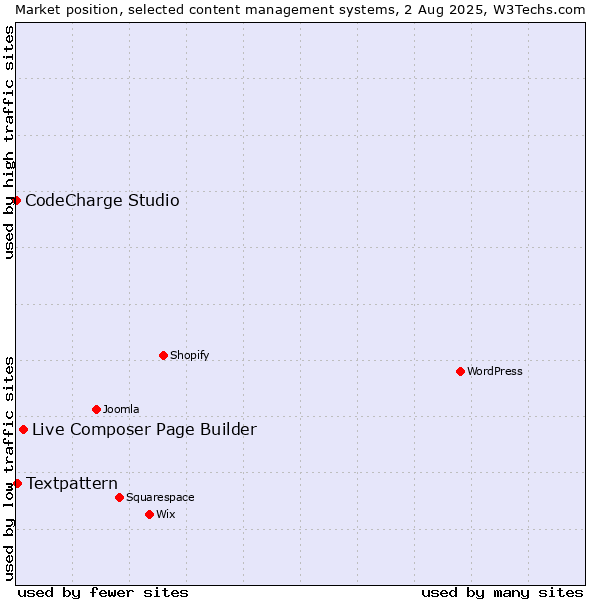600x600 pixels.
Task: Select the Squarespace data point
Action: tap(119, 497)
